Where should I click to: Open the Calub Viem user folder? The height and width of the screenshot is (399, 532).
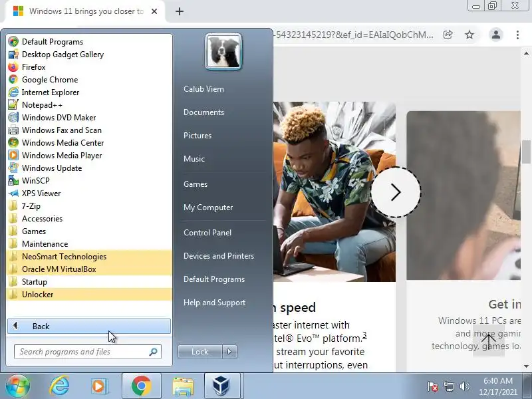(x=203, y=89)
